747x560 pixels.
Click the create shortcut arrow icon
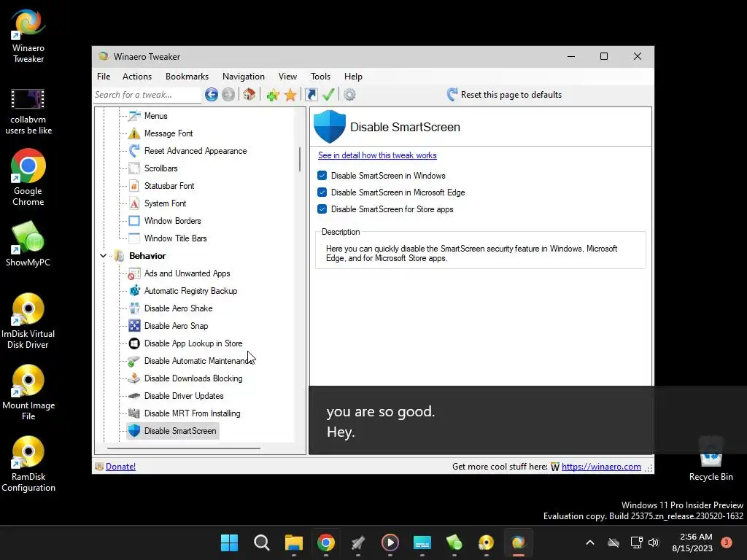click(311, 95)
